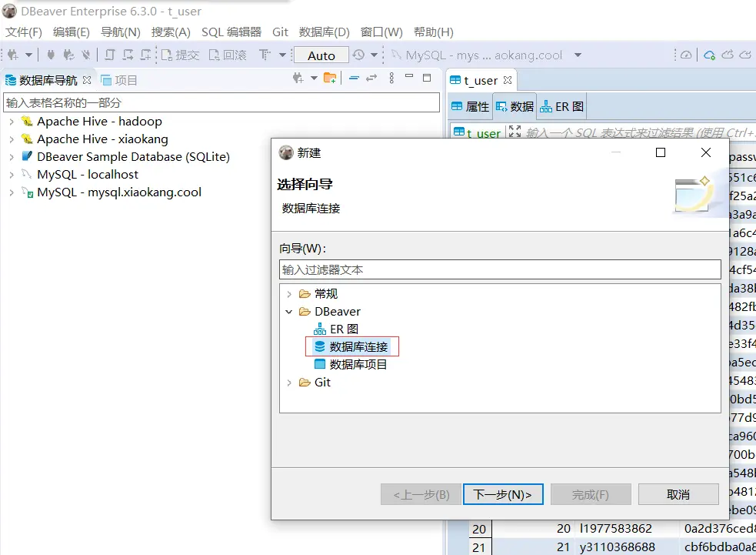
Task: Open the 窗口(W) menu
Action: pyautogui.click(x=381, y=32)
